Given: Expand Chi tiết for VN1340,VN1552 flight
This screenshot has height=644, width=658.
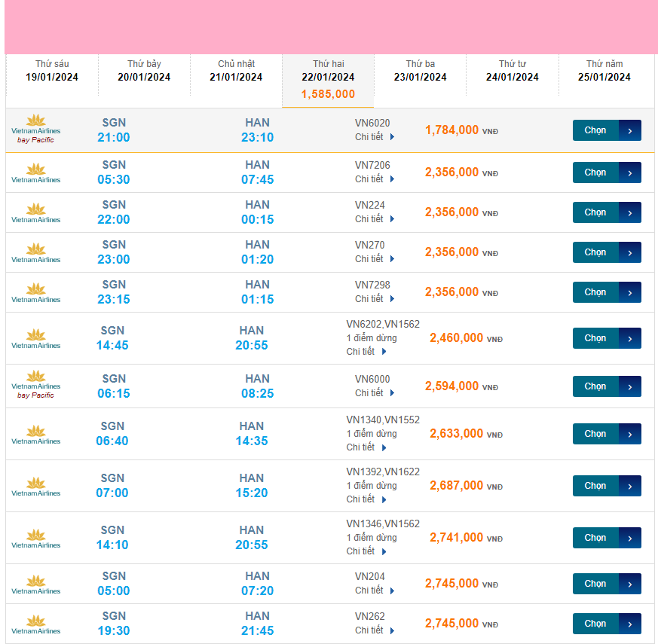Looking at the screenshot, I should (366, 447).
